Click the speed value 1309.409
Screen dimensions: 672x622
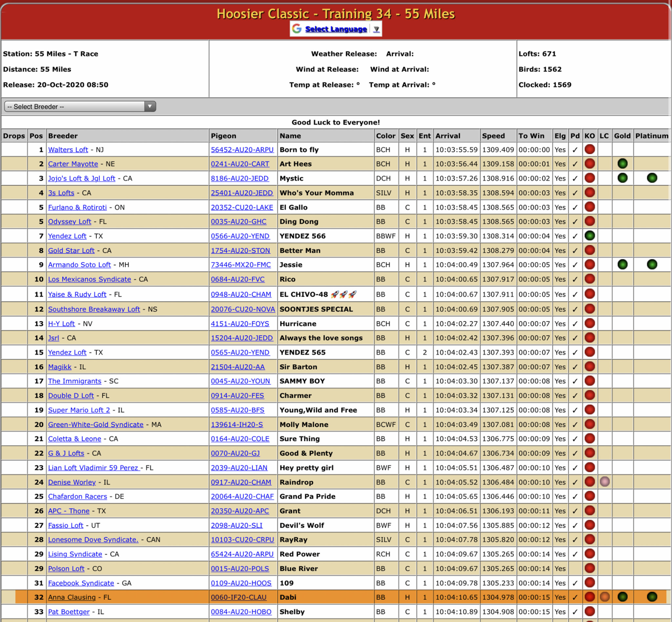click(498, 150)
